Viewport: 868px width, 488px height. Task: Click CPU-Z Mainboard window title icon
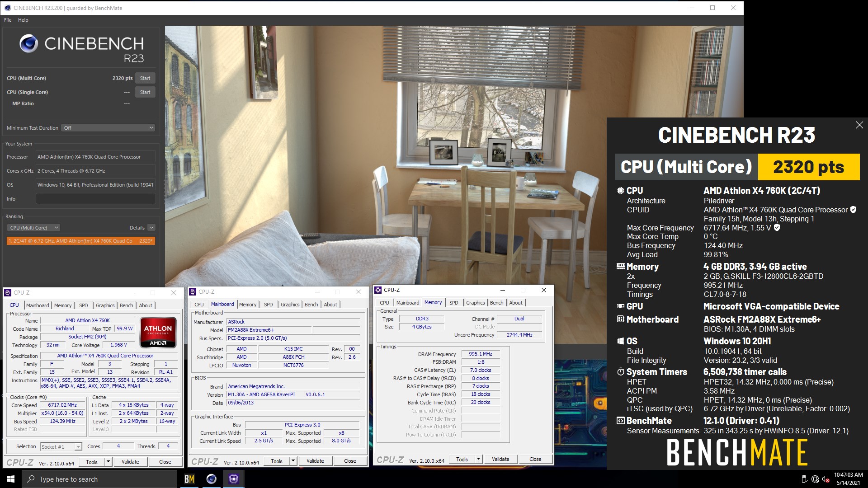(x=193, y=292)
